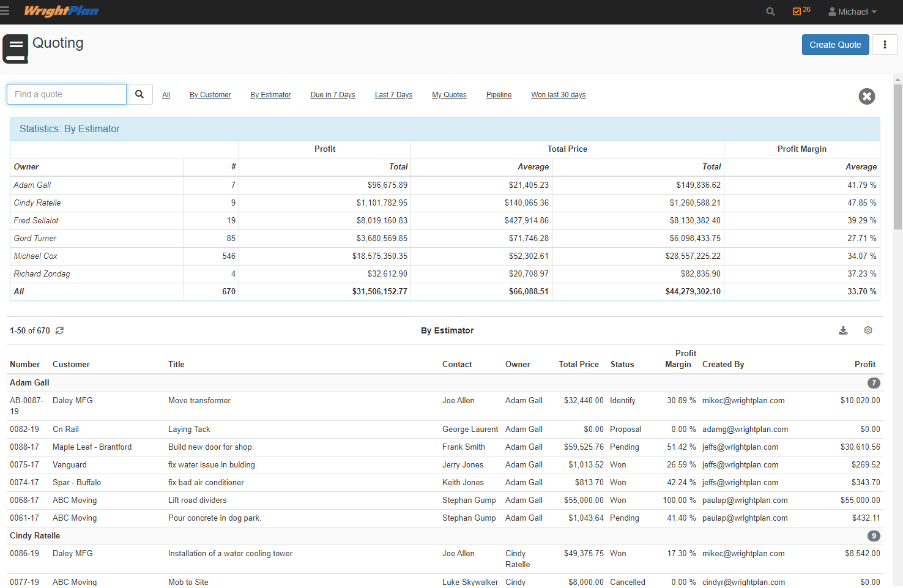Clear the current filter with the X icon

pos(867,97)
